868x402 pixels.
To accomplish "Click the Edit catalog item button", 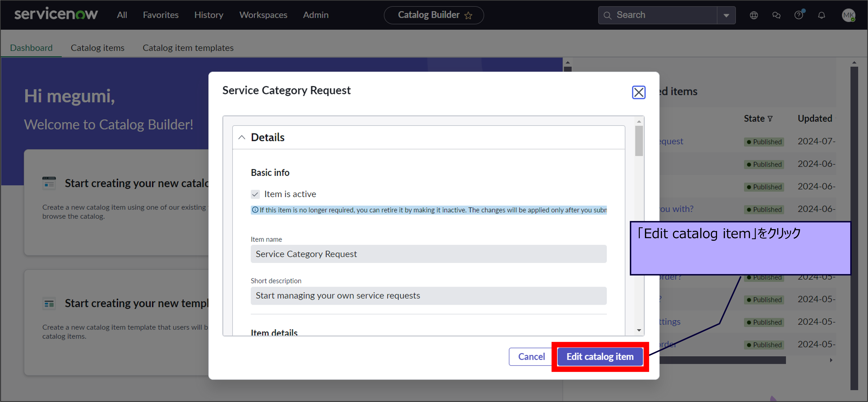I will [600, 356].
